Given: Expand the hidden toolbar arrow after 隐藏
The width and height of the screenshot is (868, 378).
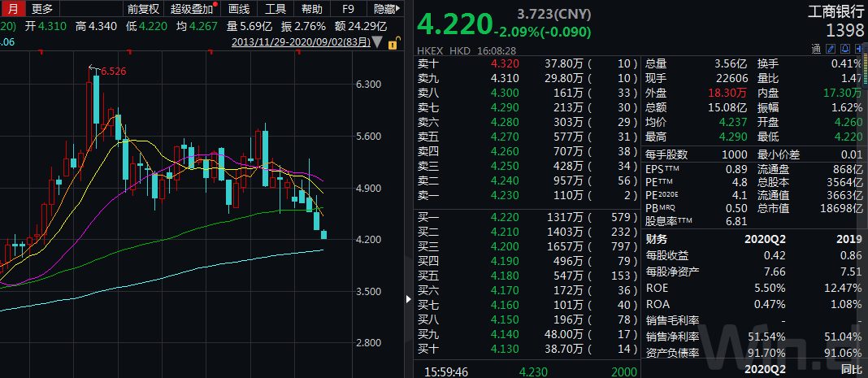Looking at the screenshot, I should click(x=400, y=9).
